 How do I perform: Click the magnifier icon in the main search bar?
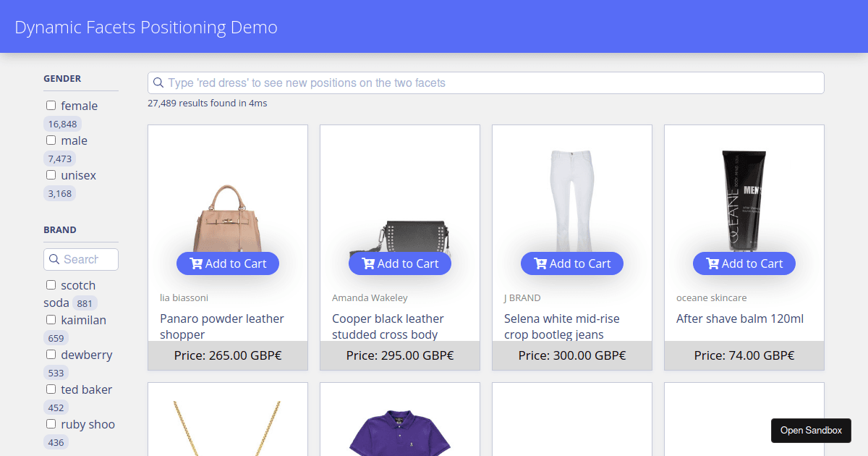[x=158, y=83]
